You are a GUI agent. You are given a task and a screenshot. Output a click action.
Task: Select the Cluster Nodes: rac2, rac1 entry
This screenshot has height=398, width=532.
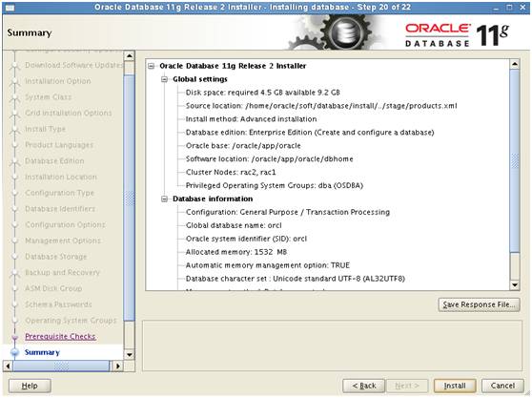(x=231, y=173)
